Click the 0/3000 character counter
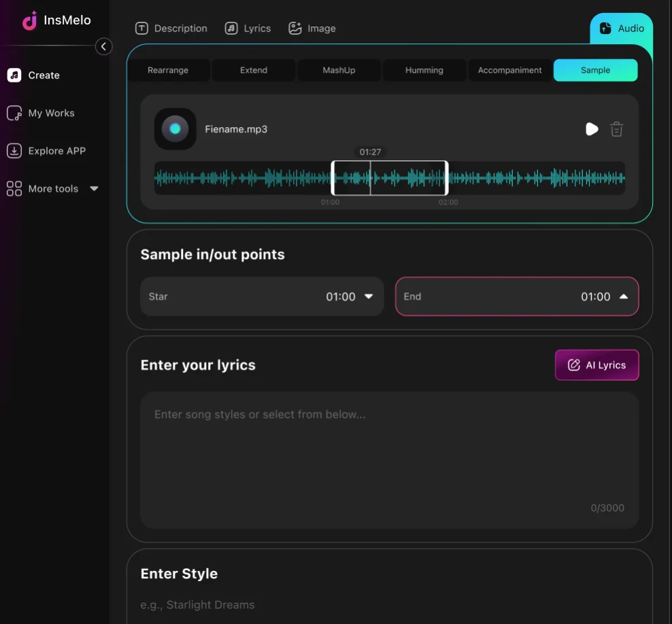Screen dimensions: 672x624 607,508
